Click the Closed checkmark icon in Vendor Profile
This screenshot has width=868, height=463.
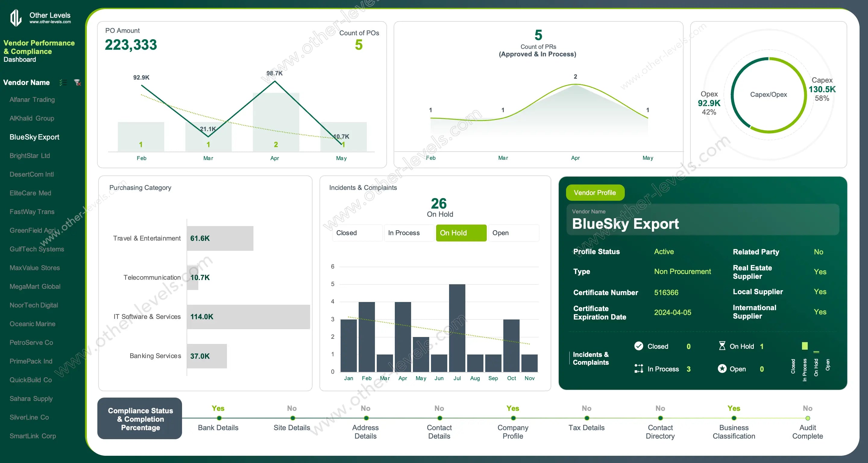(x=639, y=346)
